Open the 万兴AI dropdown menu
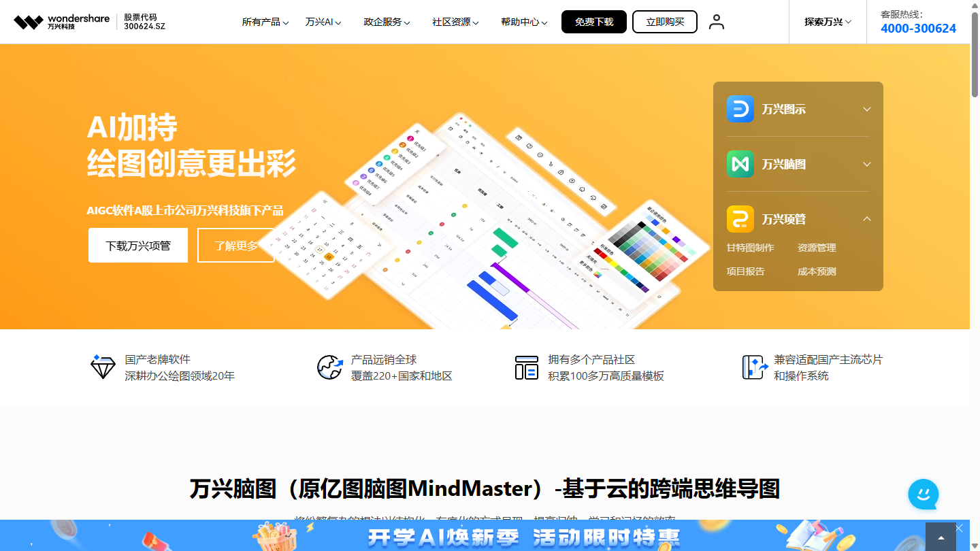 point(323,22)
